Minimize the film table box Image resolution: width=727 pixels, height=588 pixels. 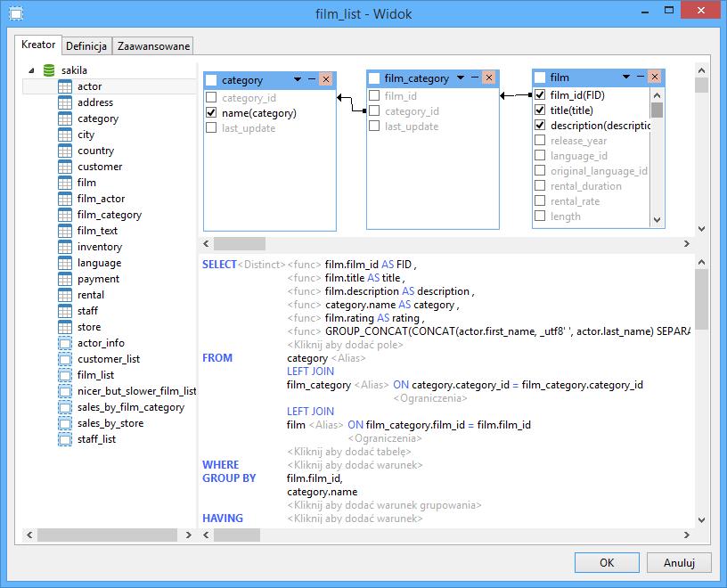click(641, 77)
